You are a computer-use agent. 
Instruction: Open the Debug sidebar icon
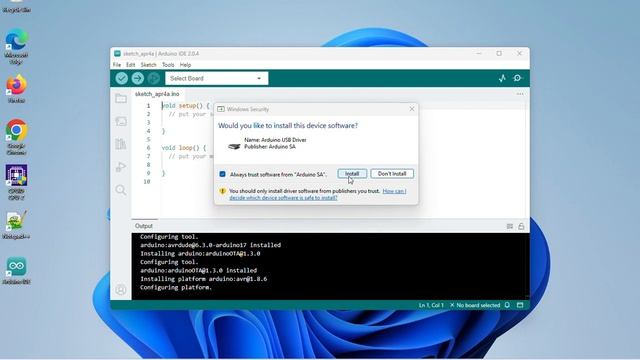click(121, 167)
